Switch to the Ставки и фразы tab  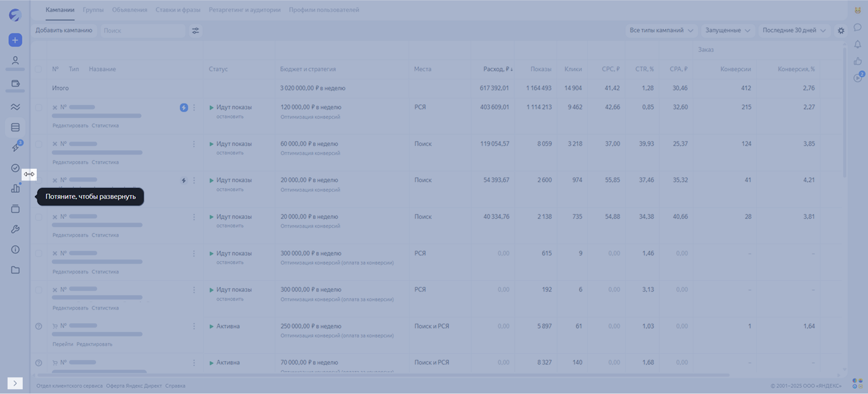[178, 10]
